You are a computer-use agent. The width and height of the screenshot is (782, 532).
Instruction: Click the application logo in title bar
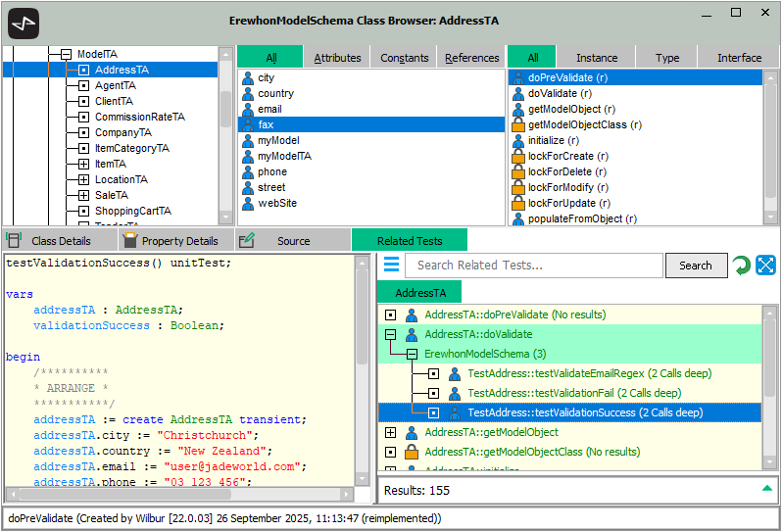pyautogui.click(x=23, y=22)
